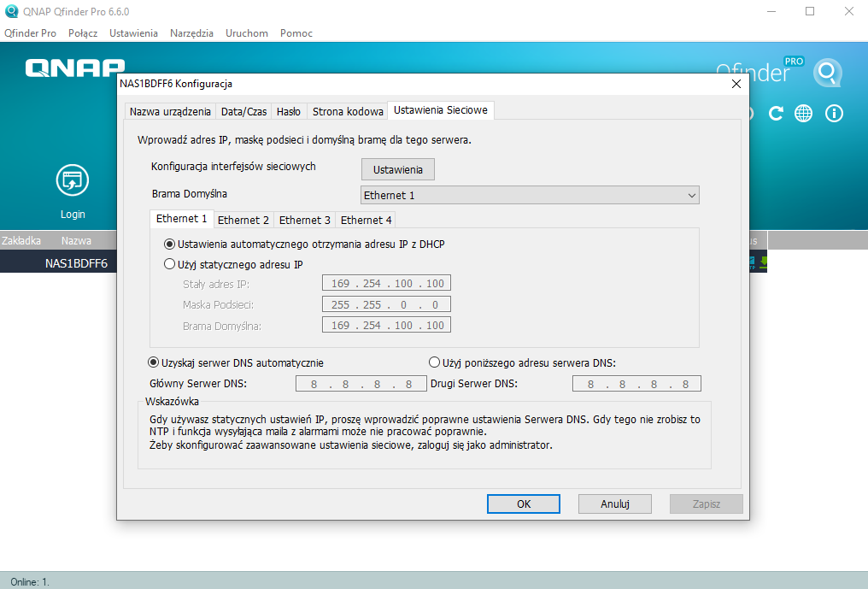Click the Qfinder app icon in title bar

pyautogui.click(x=11, y=11)
